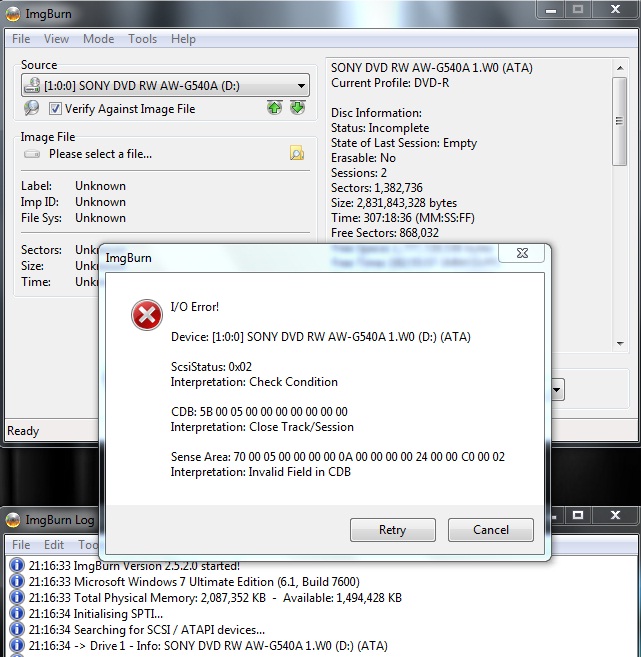Screen dimensions: 641x657
Task: Click info icon for Windows 7 Ultimate log entry
Action: 16,582
